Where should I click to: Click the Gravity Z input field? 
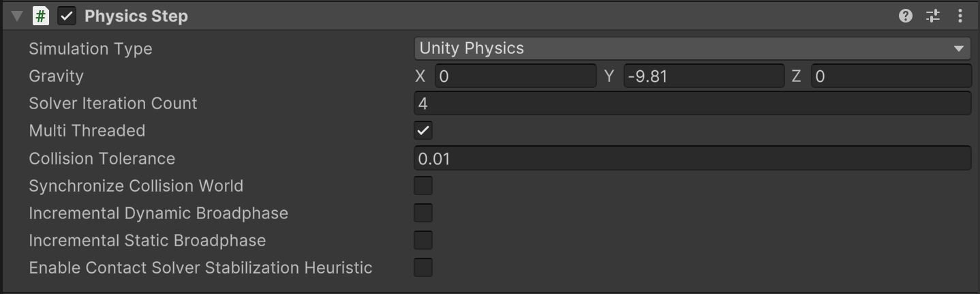890,76
